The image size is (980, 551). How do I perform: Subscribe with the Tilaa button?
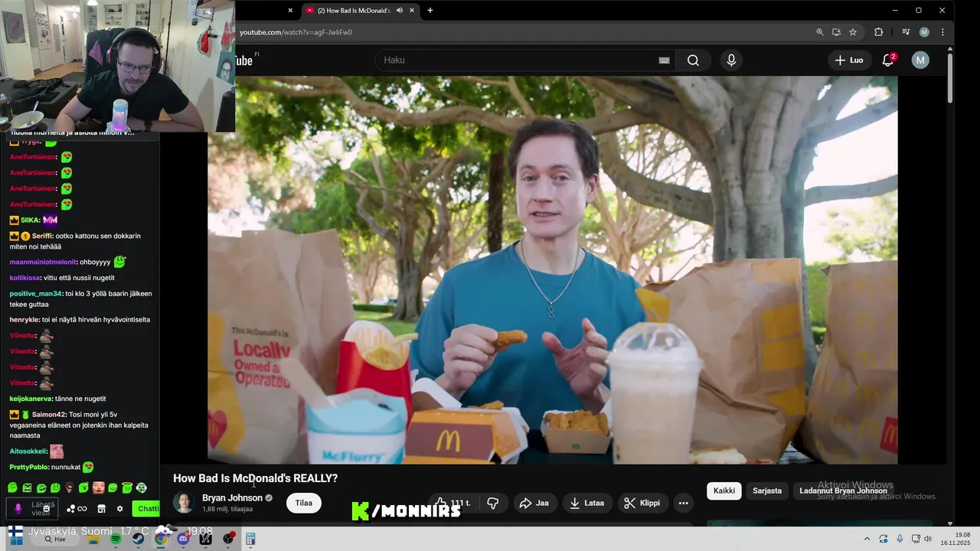click(x=304, y=503)
